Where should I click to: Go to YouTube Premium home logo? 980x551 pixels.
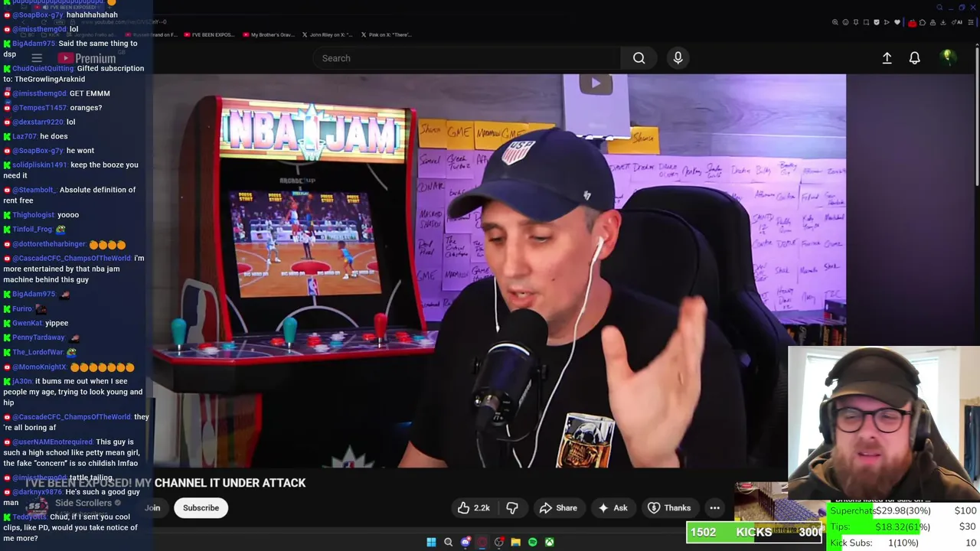pos(87,58)
